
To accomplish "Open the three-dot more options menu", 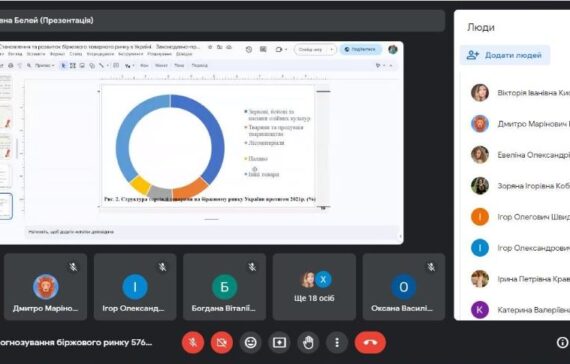I will click(337, 343).
